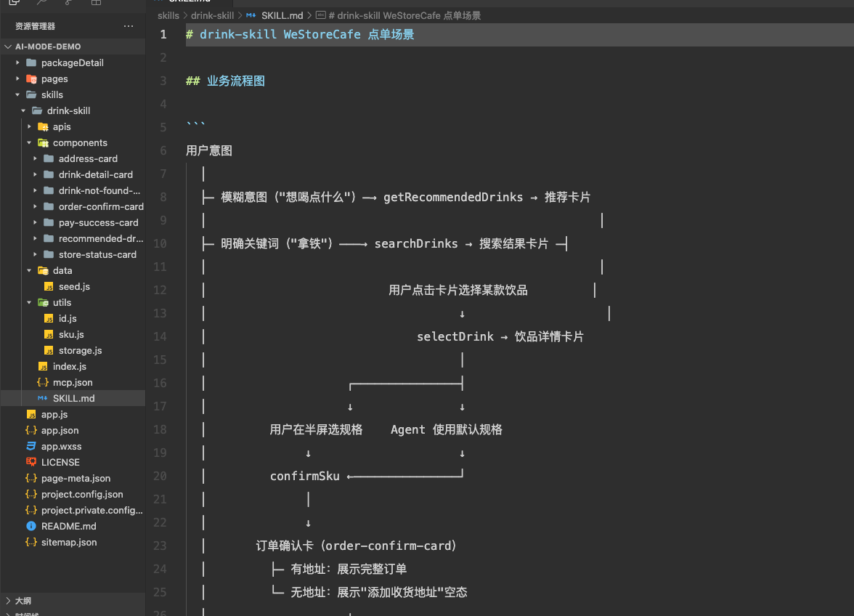The height and width of the screenshot is (616, 854).
Task: Collapse the data folder
Action: pyautogui.click(x=29, y=270)
